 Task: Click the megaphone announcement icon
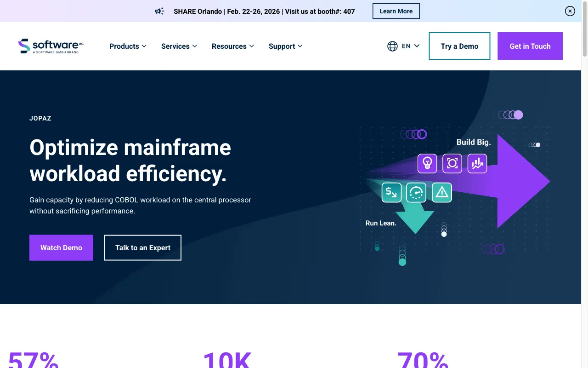(159, 11)
